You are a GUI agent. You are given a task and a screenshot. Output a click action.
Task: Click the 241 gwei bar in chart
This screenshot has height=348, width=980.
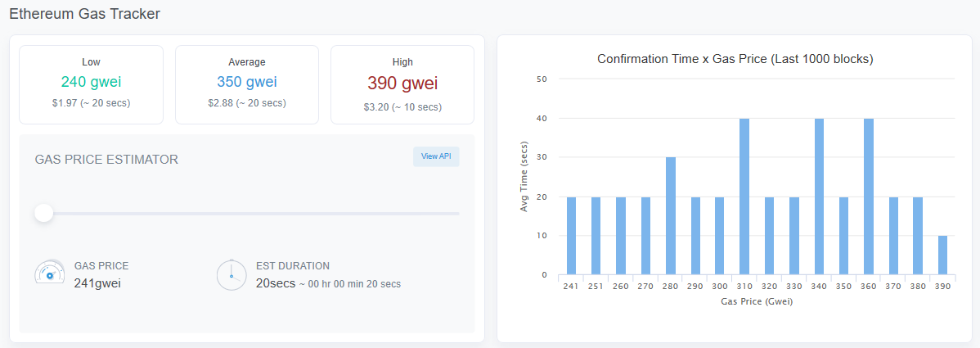pyautogui.click(x=571, y=236)
